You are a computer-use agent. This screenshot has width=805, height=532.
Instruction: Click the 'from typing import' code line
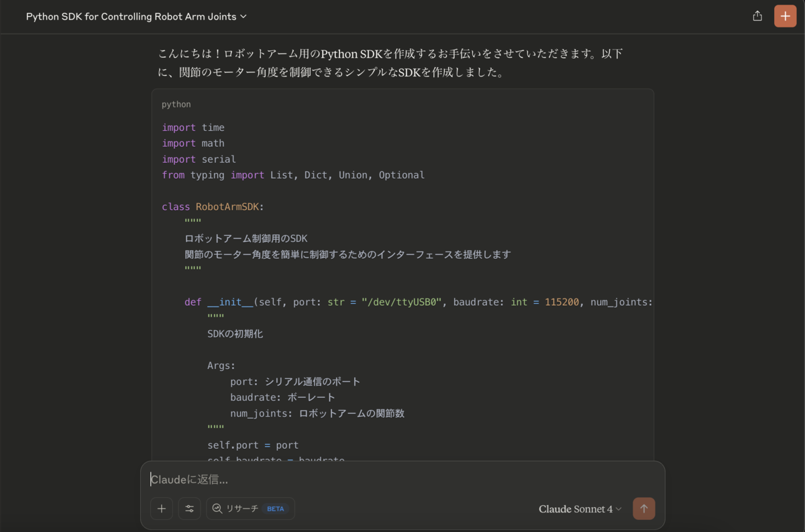coord(293,175)
